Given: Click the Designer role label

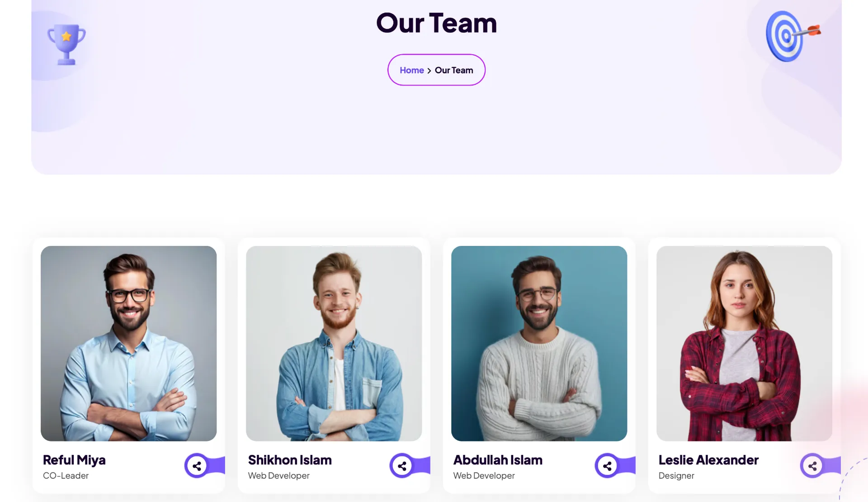Looking at the screenshot, I should click(676, 476).
